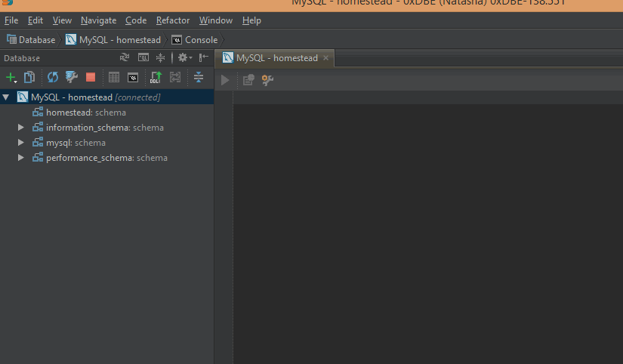This screenshot has width=623, height=364.
Task: Refresh the database with Synchronize icon
Action: pos(53,77)
